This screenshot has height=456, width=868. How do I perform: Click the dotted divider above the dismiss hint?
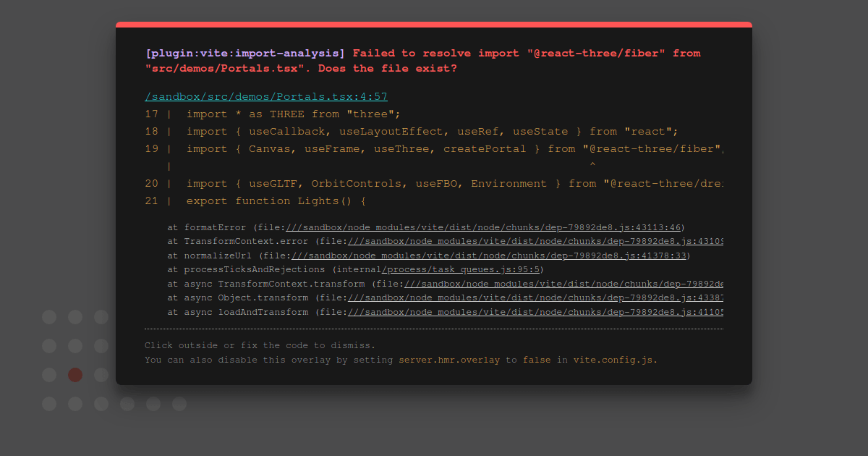click(434, 328)
